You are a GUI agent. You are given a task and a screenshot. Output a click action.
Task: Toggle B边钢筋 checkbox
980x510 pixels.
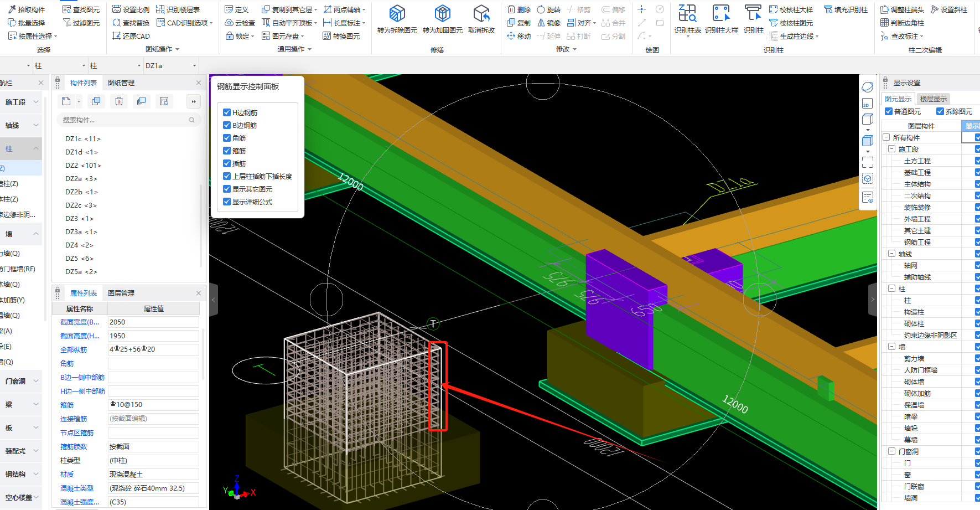click(x=227, y=125)
